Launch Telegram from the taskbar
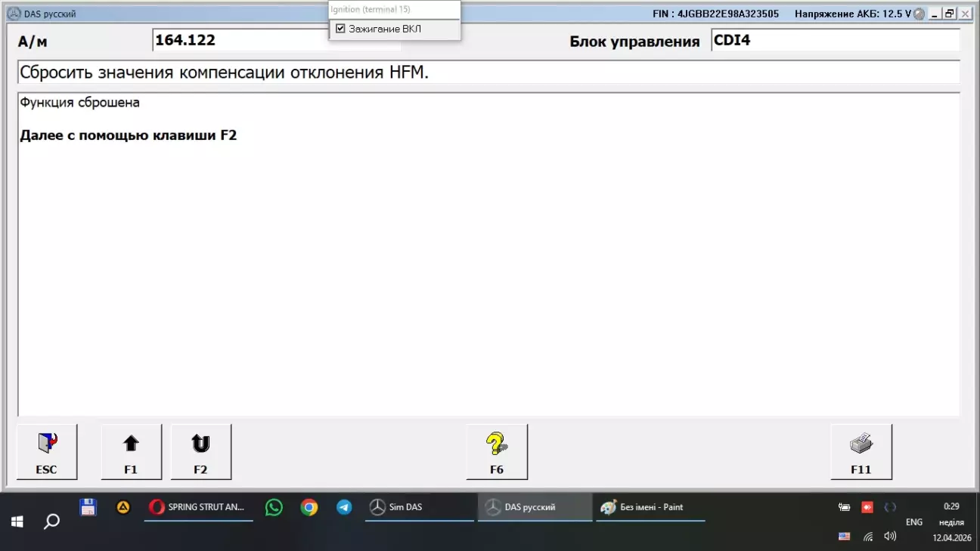The height and width of the screenshot is (551, 980). click(x=344, y=507)
